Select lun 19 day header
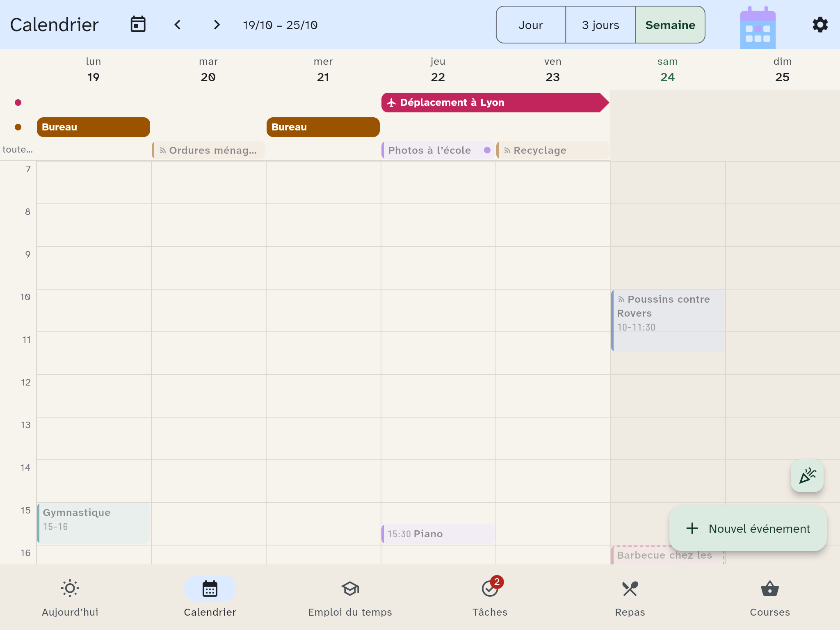Screen dimensions: 840x630 point(94,70)
